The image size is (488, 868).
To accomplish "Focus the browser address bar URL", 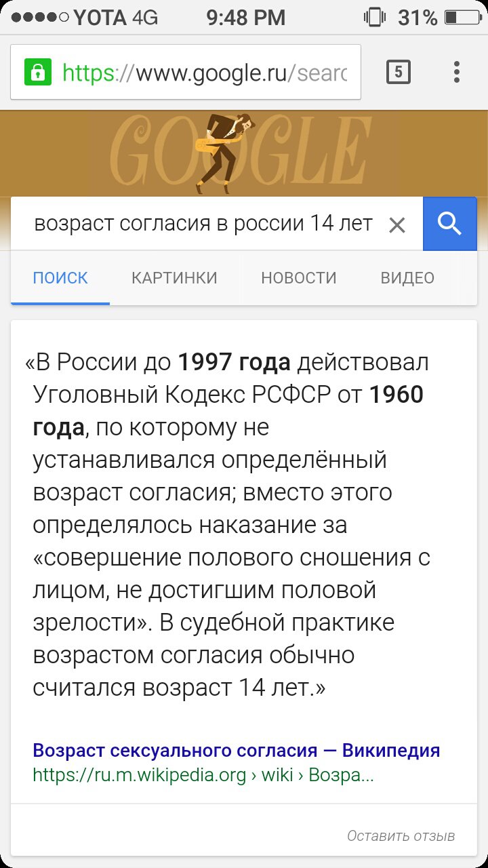I will (205, 72).
